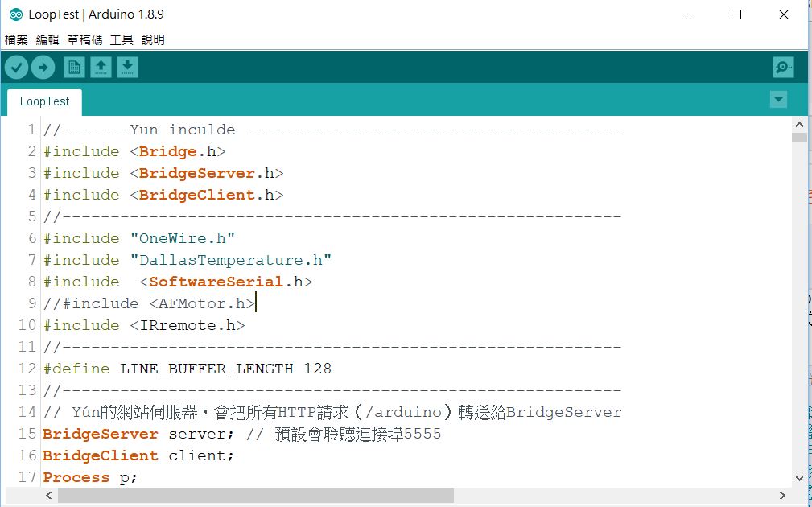The height and width of the screenshot is (507, 812).
Task: Save the sketch with the down-arrow icon
Action: [x=127, y=68]
